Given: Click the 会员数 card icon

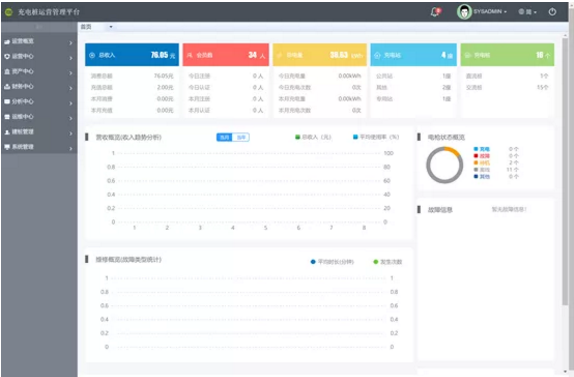Looking at the screenshot, I should click(190, 55).
